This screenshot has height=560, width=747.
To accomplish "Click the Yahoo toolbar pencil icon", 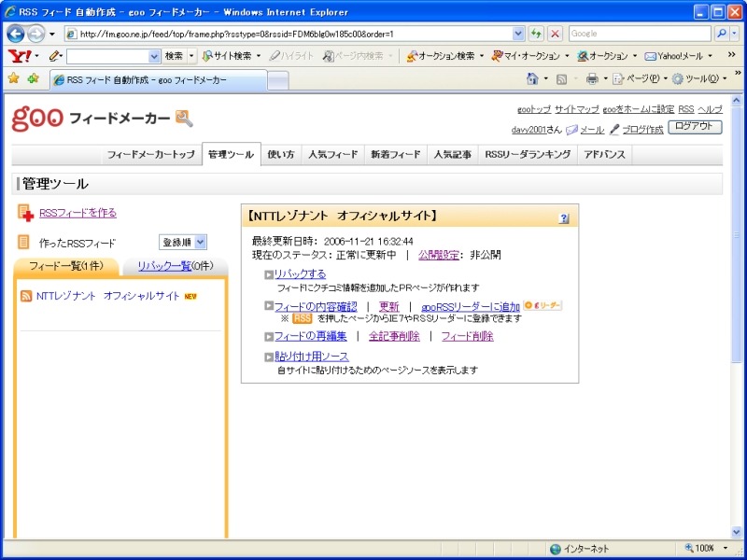I will point(54,56).
